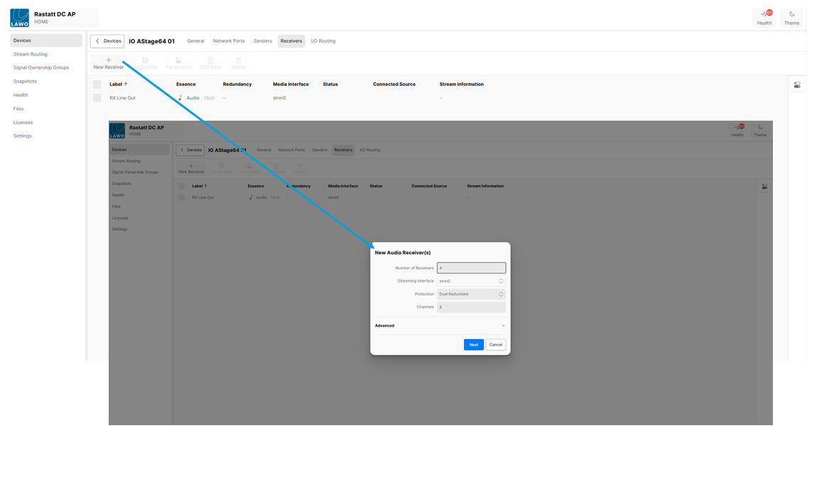This screenshot has height=504, width=829.
Task: Open the Senders tab in the top tab bar
Action: coord(262,41)
